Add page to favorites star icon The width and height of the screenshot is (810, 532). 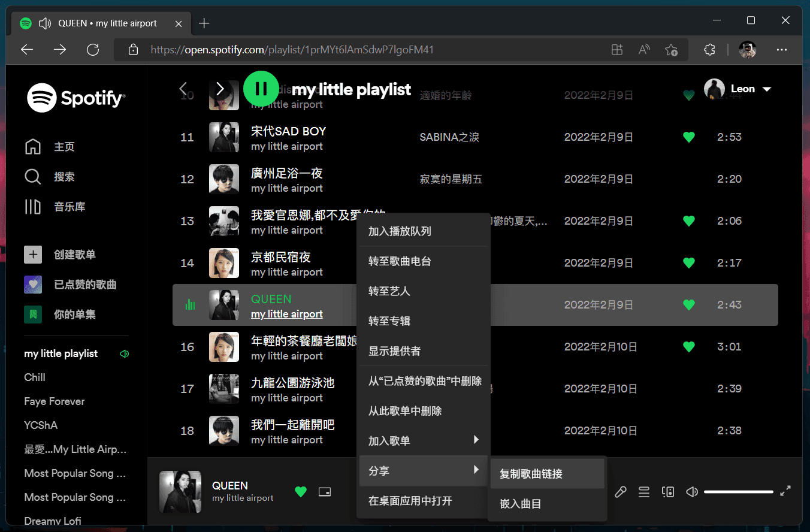(x=672, y=50)
